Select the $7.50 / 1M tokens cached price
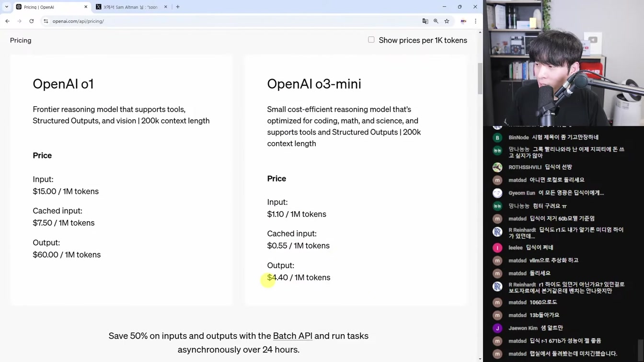644x362 pixels. (x=64, y=223)
